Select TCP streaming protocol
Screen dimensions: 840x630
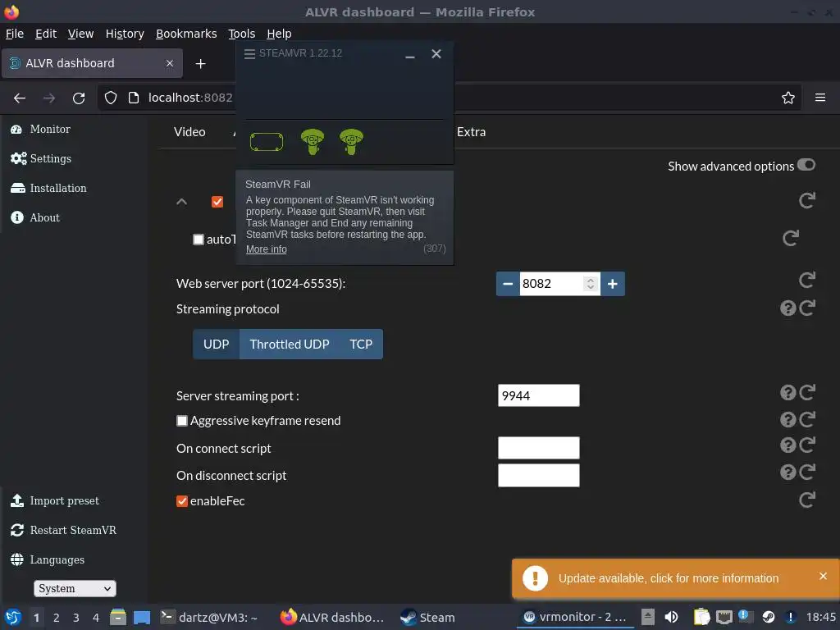point(361,345)
